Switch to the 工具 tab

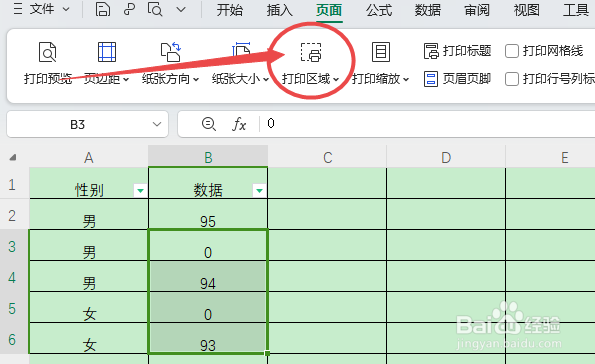[576, 10]
